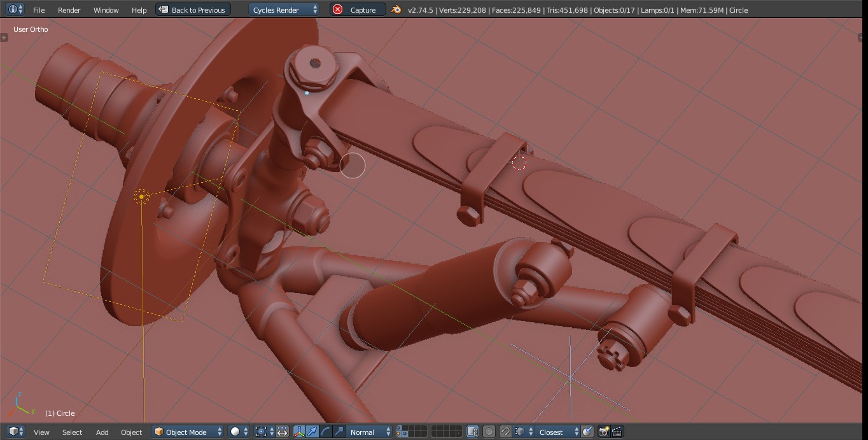Screen dimensions: 868x440
Task: Open snap element type selector
Action: (524, 432)
